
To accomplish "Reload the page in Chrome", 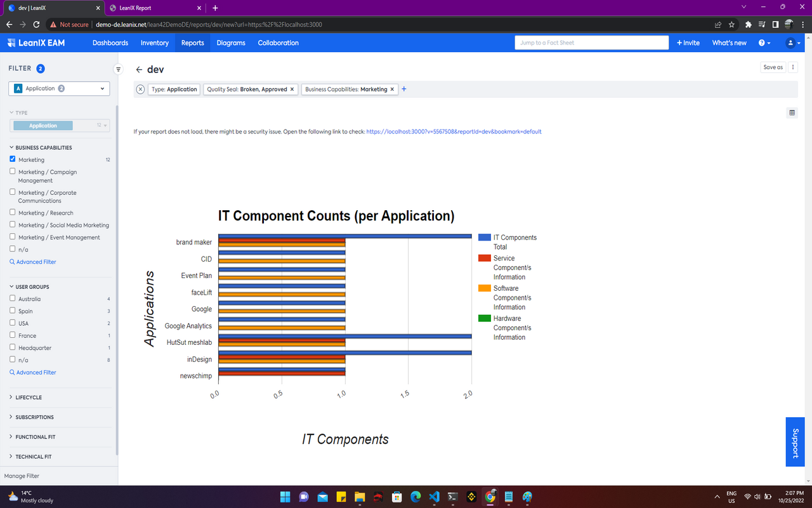I will tap(37, 25).
